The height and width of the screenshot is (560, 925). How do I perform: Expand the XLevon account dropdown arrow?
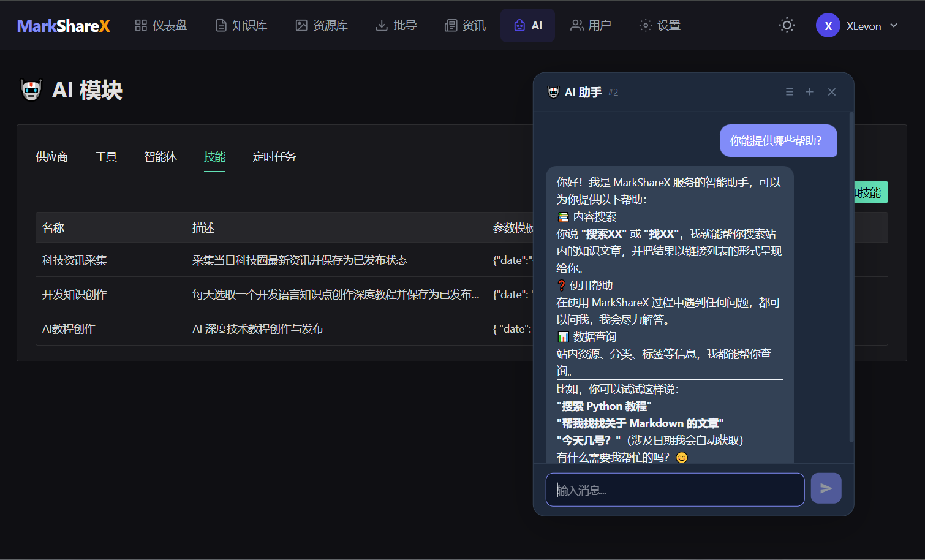coord(894,26)
